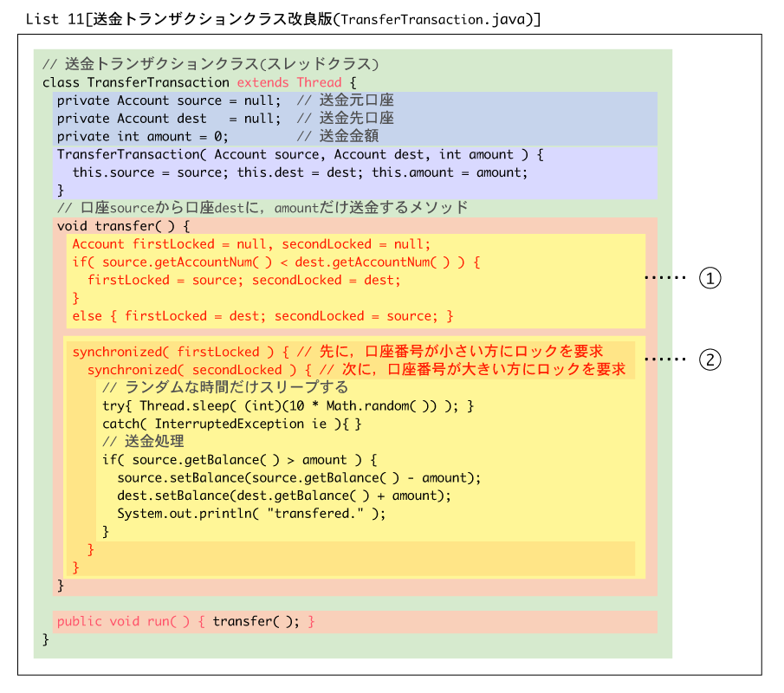Click the 'private int amount = 0;' line

(142, 137)
